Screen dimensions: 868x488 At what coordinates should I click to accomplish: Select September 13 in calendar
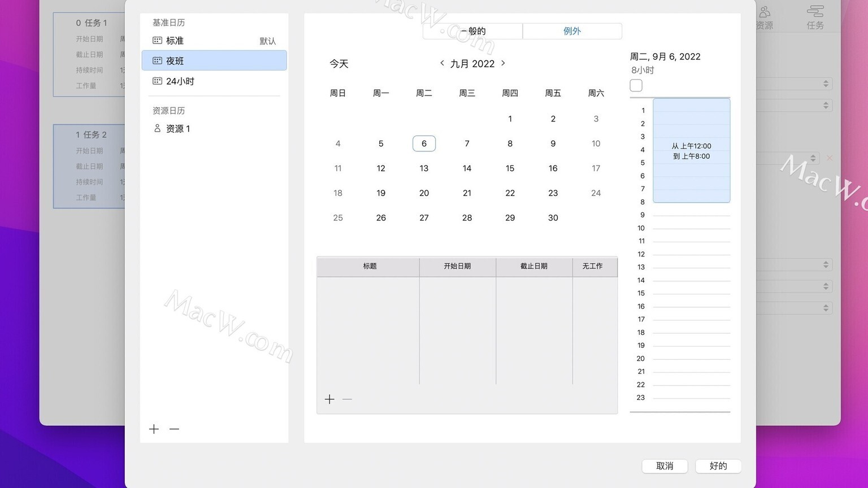click(424, 168)
